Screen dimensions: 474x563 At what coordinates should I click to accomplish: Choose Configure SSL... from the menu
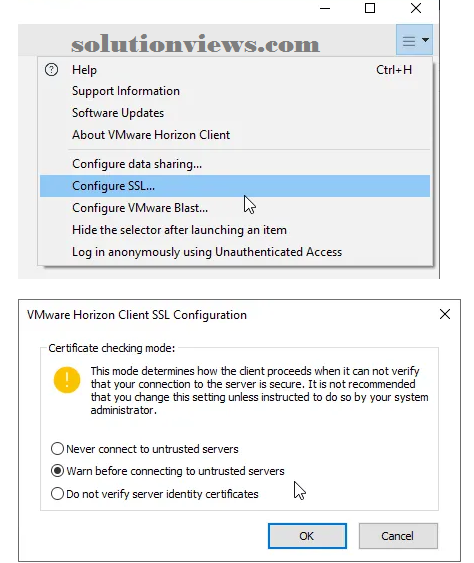point(235,186)
